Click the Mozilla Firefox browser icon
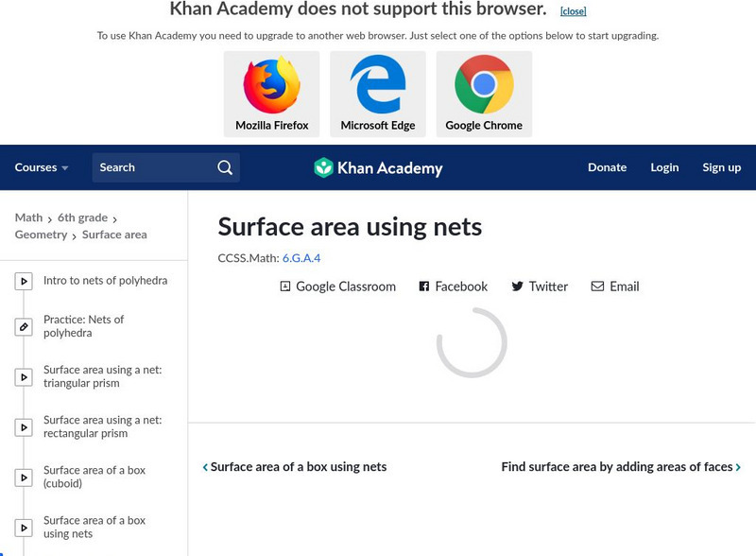The image size is (756, 556). point(272,85)
